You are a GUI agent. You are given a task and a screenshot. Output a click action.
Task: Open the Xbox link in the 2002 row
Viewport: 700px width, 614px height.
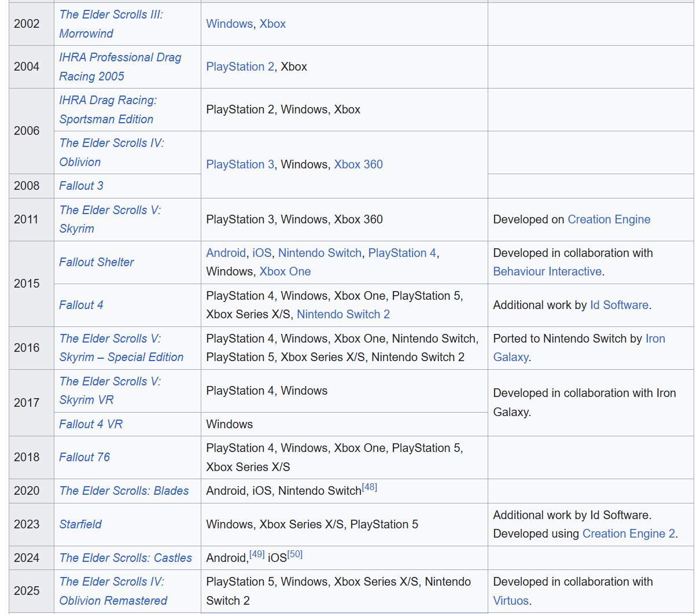(272, 24)
